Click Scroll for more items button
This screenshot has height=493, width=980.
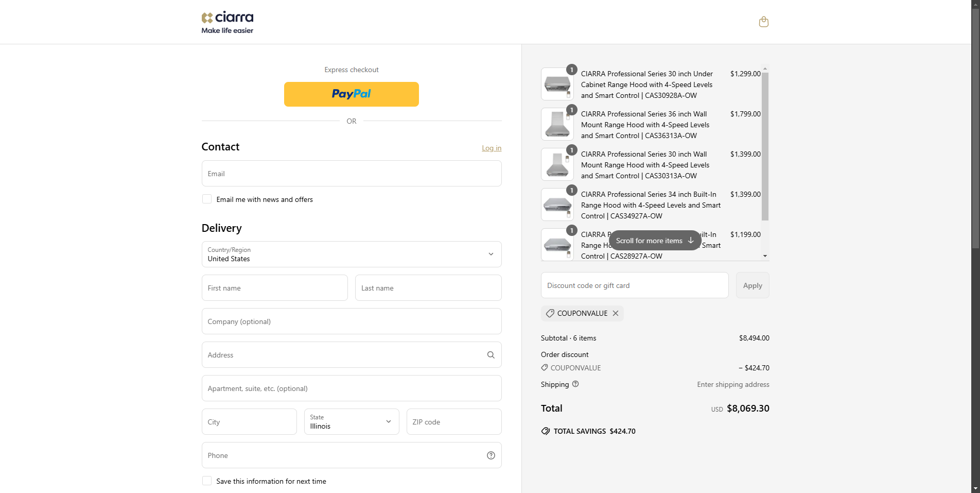click(x=655, y=241)
